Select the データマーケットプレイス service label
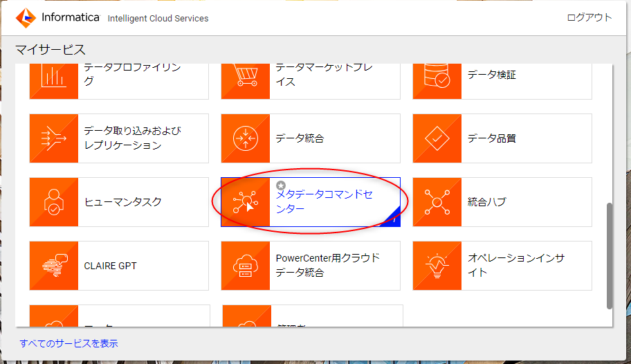Screen dimensions: 631x364 (324, 75)
